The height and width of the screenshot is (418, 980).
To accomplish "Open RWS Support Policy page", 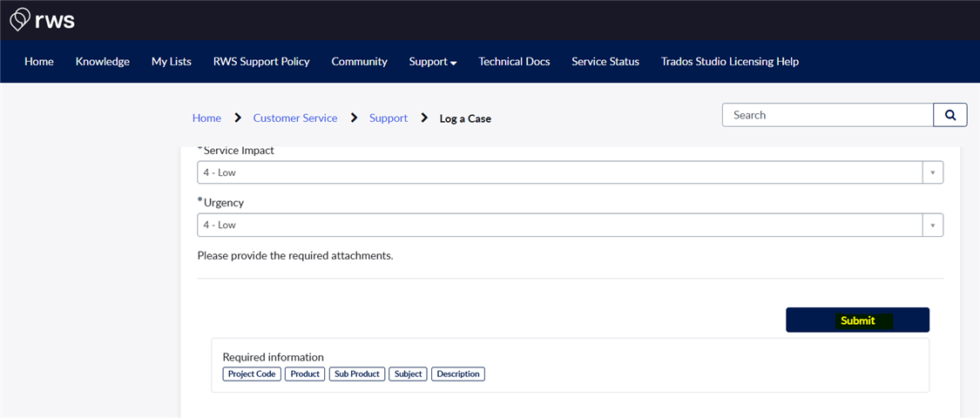I will [x=261, y=62].
